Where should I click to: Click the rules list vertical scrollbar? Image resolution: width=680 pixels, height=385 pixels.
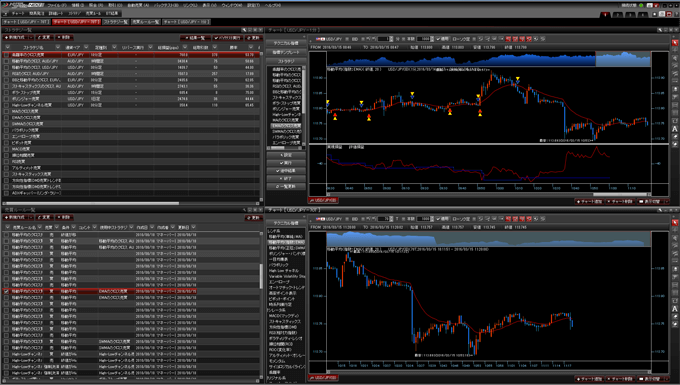click(261, 276)
